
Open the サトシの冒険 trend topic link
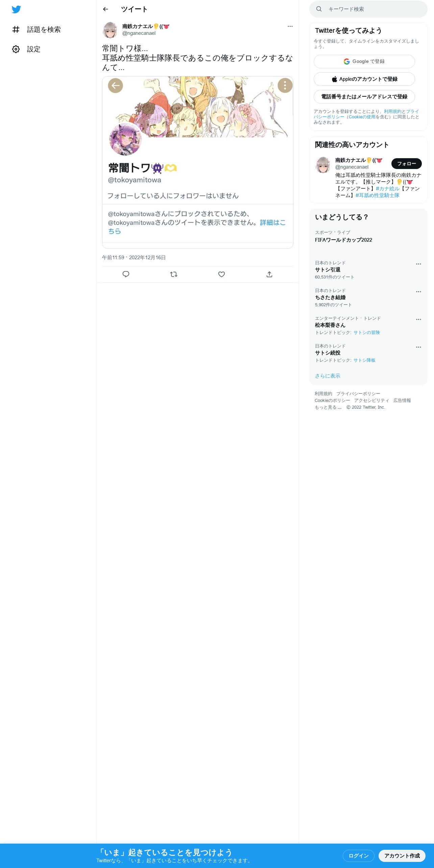[x=367, y=333]
